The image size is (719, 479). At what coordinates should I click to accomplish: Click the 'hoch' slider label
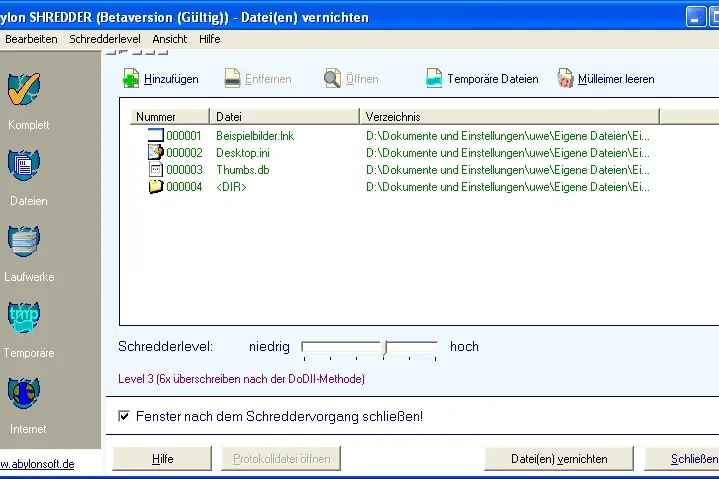tap(464, 346)
